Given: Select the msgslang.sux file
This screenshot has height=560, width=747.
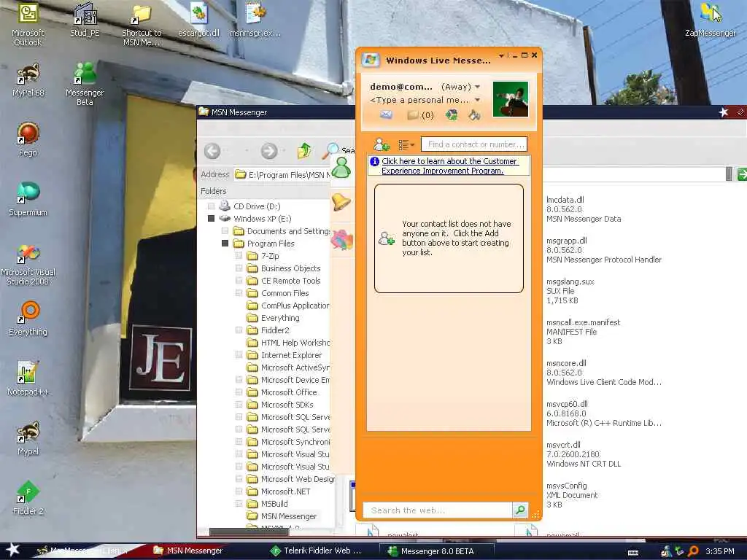Looking at the screenshot, I should (x=570, y=291).
